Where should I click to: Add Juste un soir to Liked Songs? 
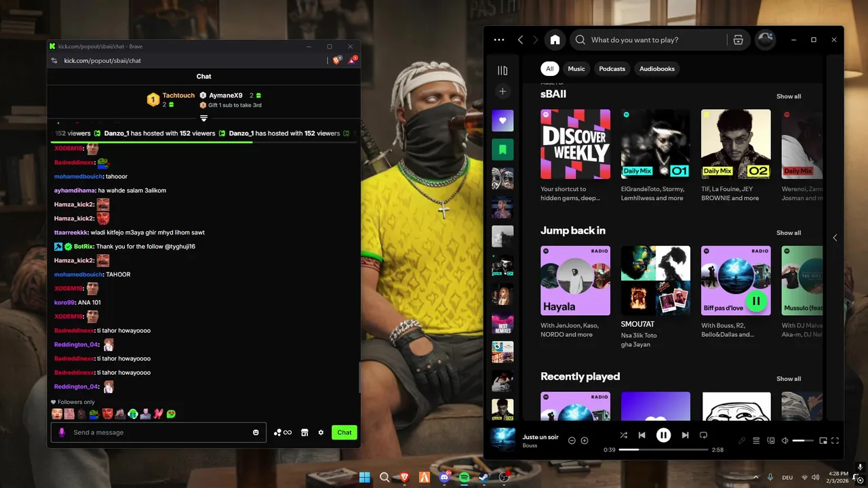[x=585, y=441]
